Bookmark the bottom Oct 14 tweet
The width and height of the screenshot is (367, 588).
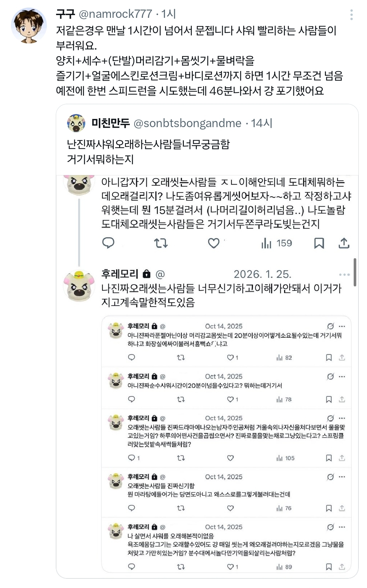(330, 566)
